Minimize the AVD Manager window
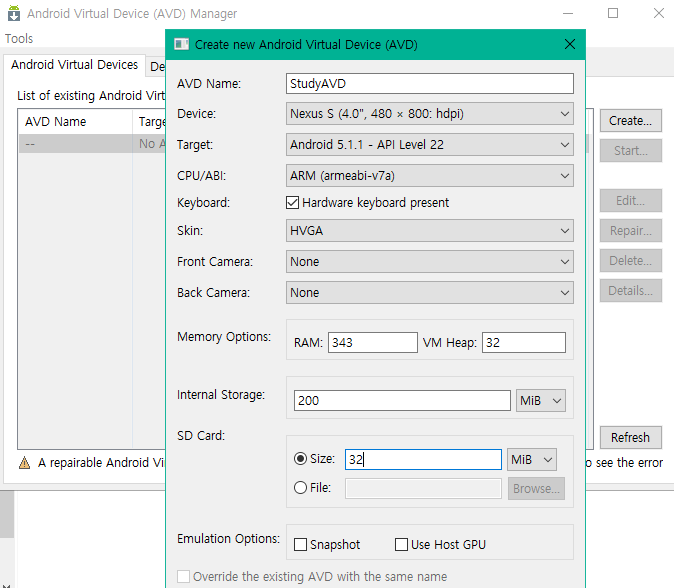The width and height of the screenshot is (674, 588). coord(568,13)
